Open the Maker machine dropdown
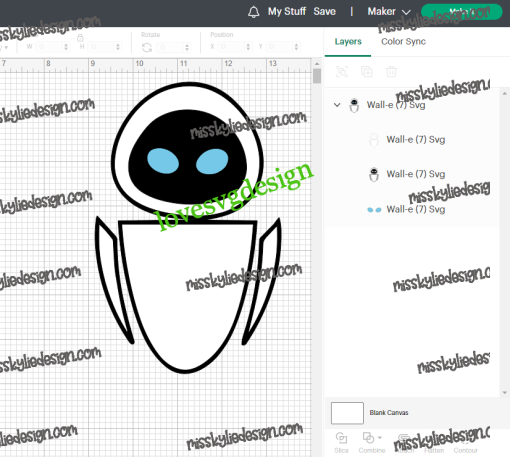 (x=389, y=12)
